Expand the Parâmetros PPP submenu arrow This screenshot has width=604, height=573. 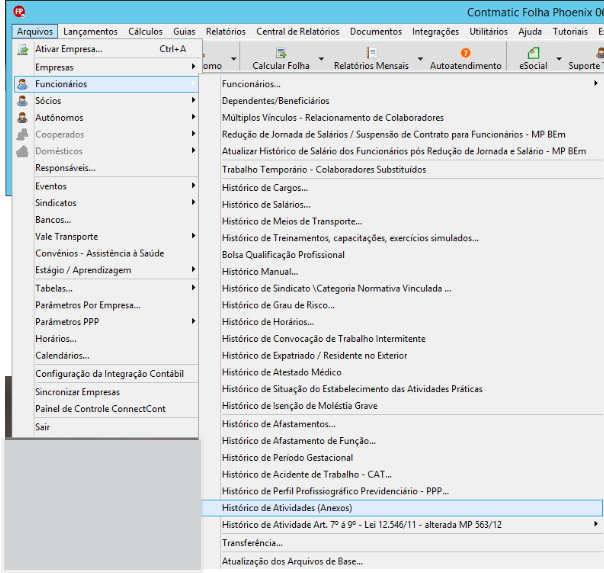click(193, 321)
